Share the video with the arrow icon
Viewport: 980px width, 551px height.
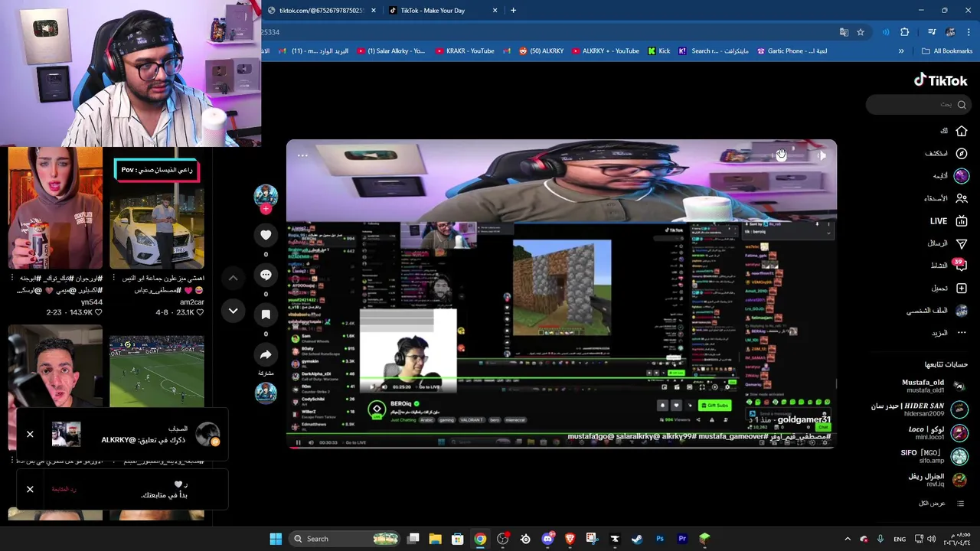coord(266,354)
